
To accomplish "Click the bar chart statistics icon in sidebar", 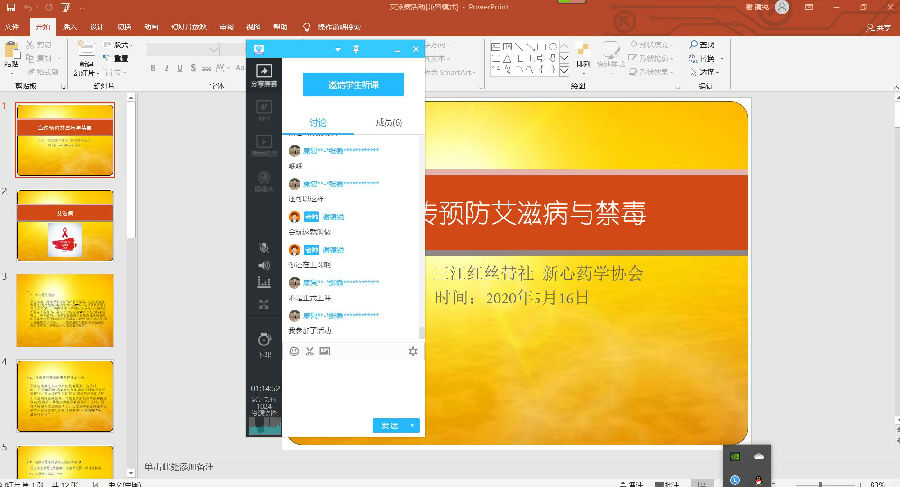I will point(264,282).
